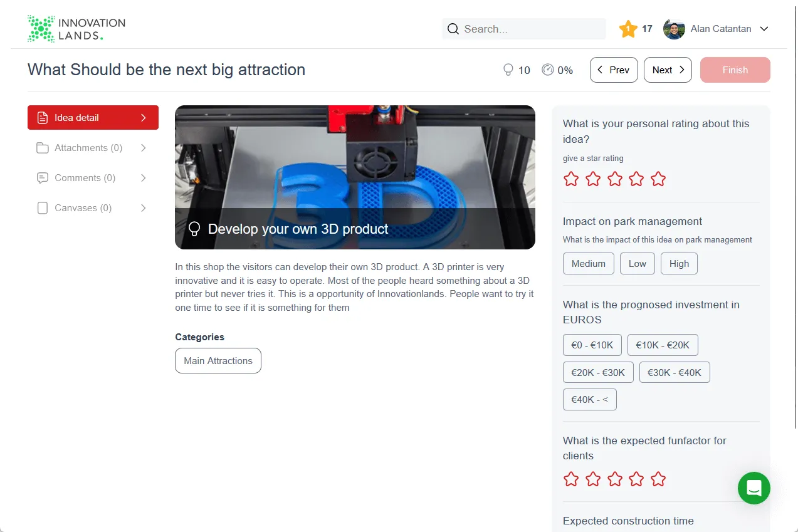Click the gold star points badge

[628, 29]
